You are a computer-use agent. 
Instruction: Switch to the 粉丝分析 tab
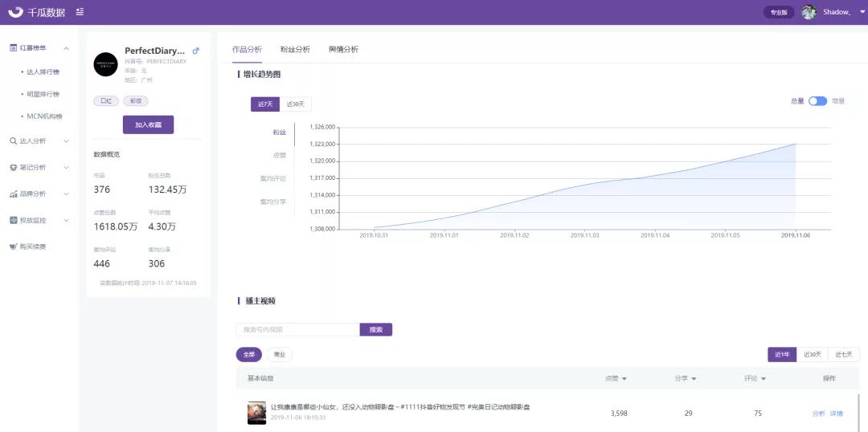(x=295, y=49)
